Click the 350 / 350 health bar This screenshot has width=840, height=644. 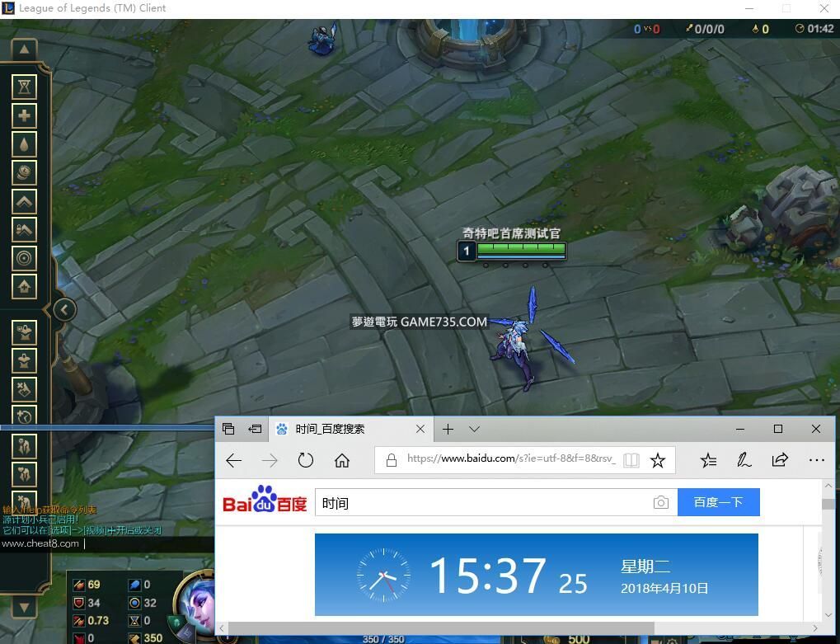point(383,639)
